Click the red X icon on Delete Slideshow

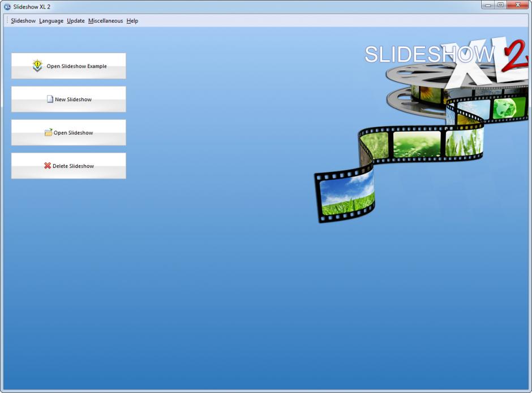tap(48, 166)
